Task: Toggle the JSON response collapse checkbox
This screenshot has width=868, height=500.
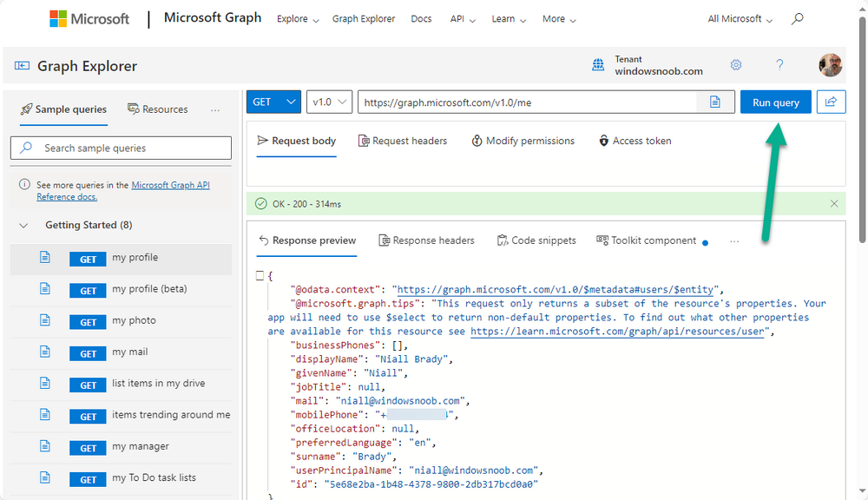Action: (x=260, y=275)
